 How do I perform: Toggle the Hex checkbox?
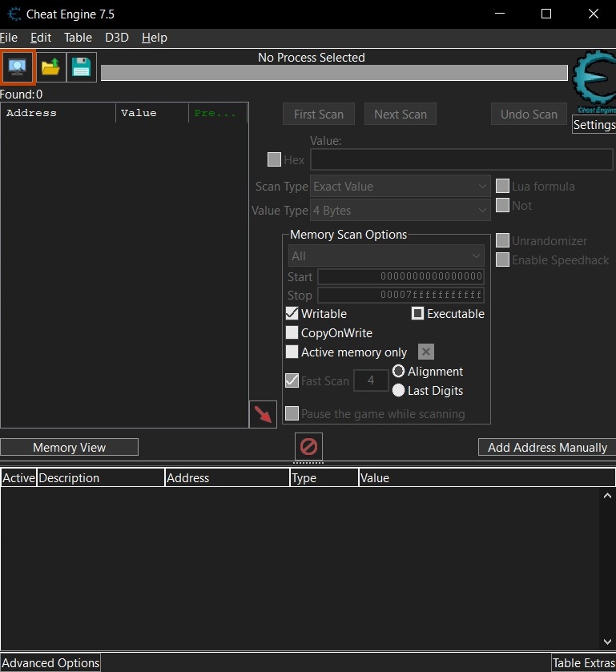274,159
